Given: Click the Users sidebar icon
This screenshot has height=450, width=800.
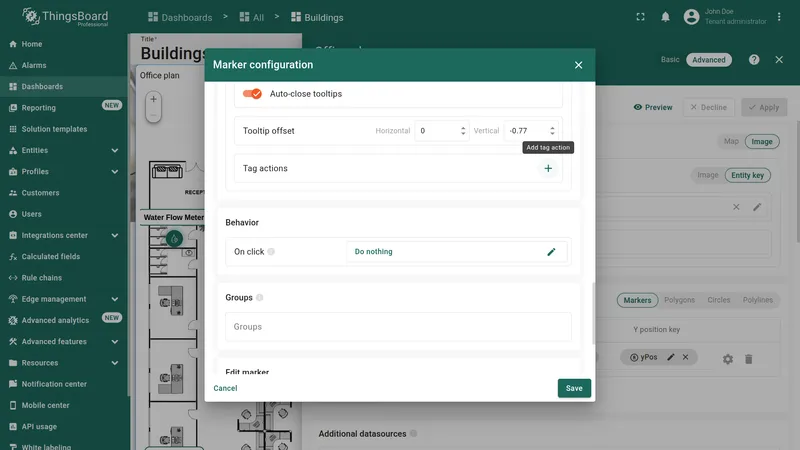Looking at the screenshot, I should [13, 214].
